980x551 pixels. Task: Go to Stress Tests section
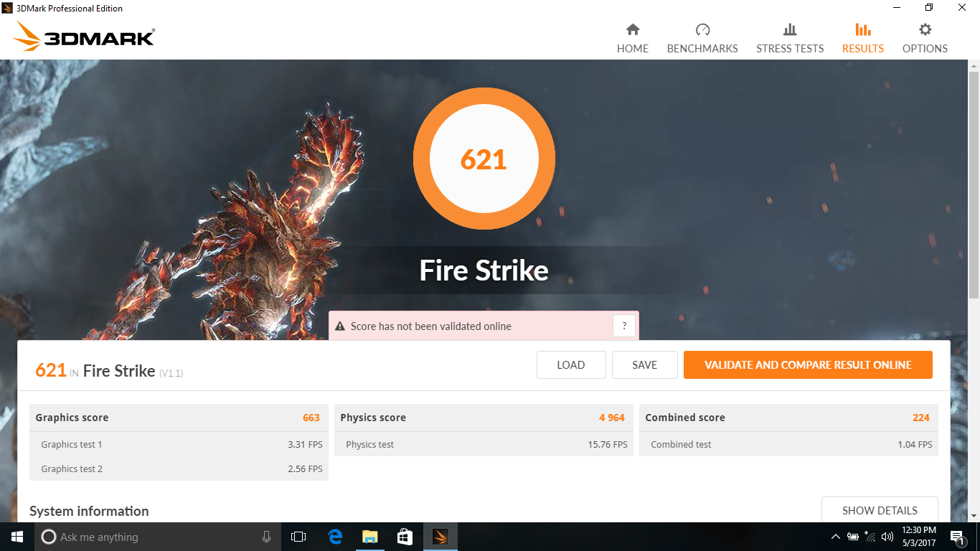(x=790, y=39)
